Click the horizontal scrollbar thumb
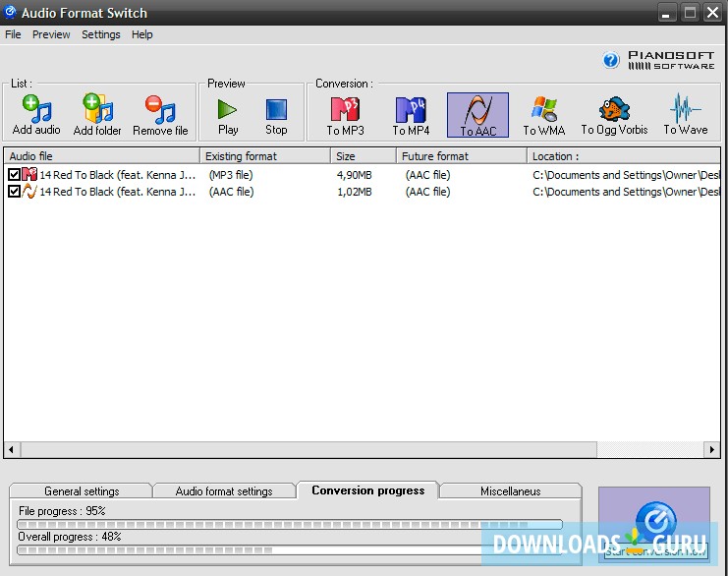This screenshot has height=576, width=728. click(308, 449)
